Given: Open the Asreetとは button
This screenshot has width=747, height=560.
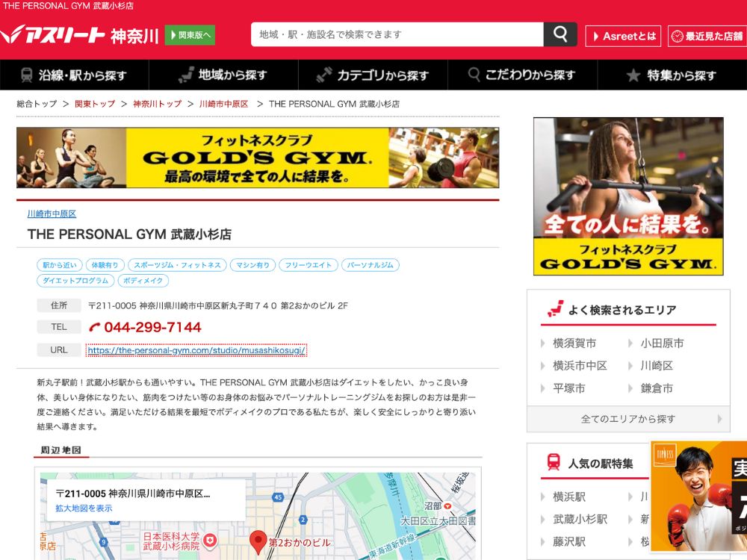Looking at the screenshot, I should point(623,36).
